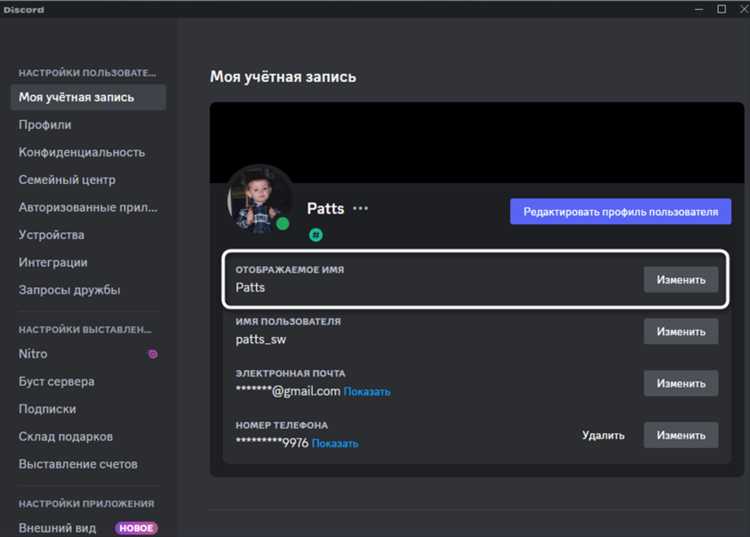
Task: Click the Моя учётная запись page heading
Action: tap(283, 77)
